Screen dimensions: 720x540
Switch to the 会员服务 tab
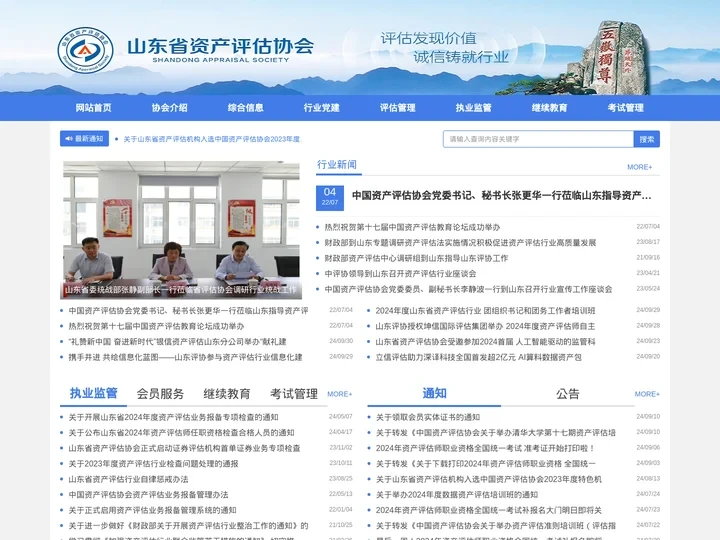[160, 394]
